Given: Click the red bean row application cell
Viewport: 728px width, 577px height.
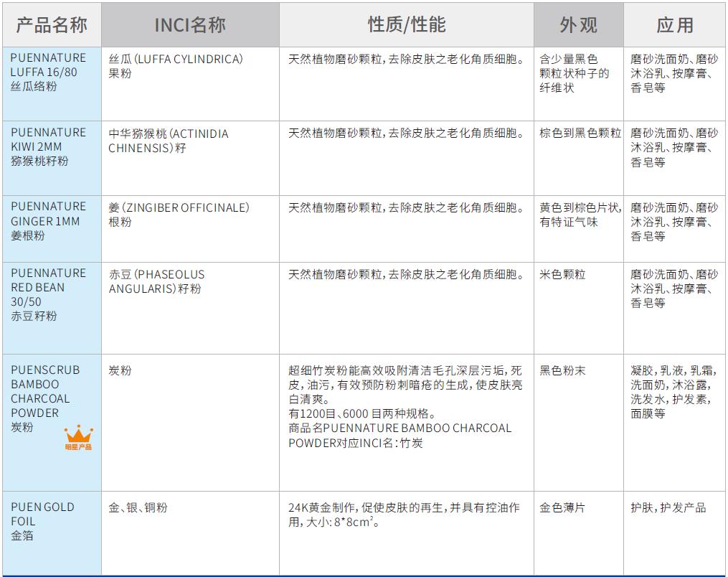Looking at the screenshot, I should coord(675,309).
